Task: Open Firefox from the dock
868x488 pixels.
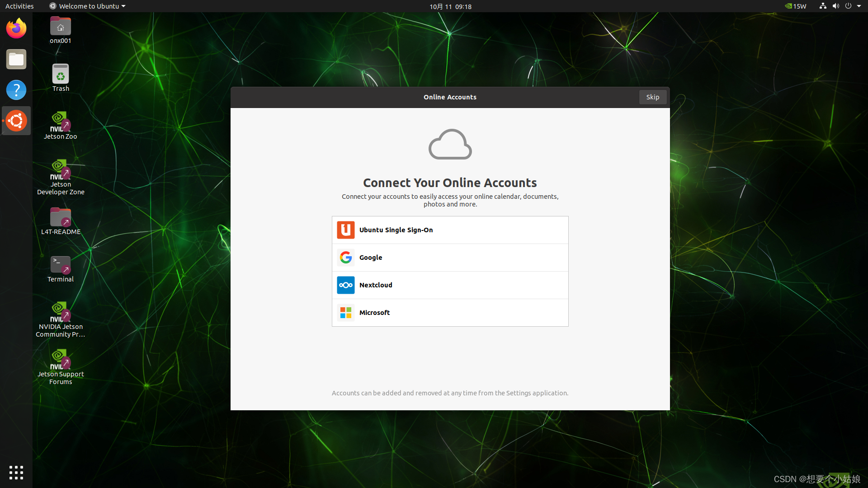Action: click(16, 28)
